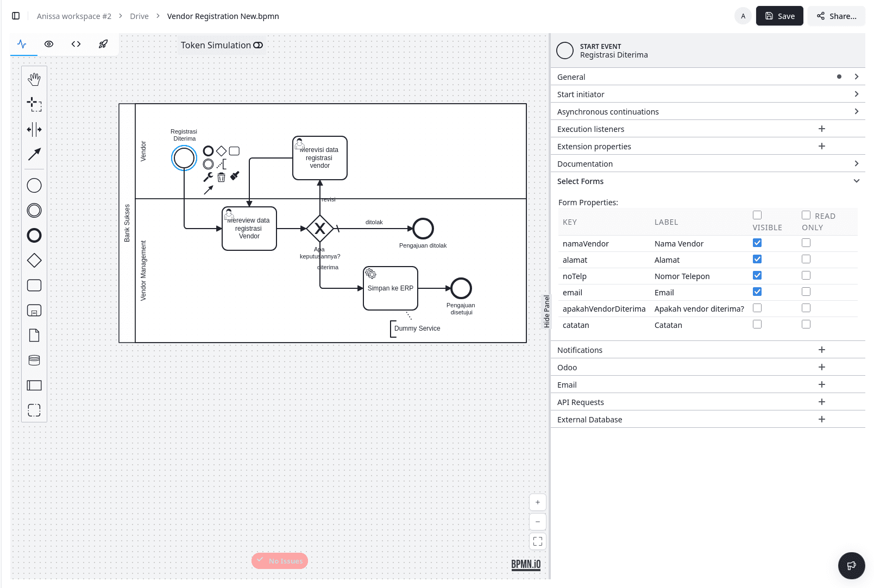Image resolution: width=874 pixels, height=588 pixels.
Task: Click the trash icon to delete element
Action: [221, 178]
